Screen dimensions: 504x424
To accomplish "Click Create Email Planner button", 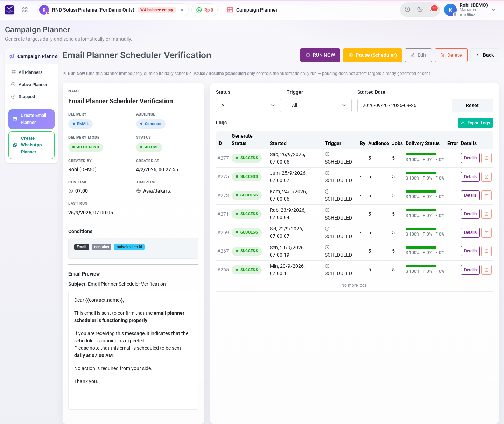I will tap(31, 119).
